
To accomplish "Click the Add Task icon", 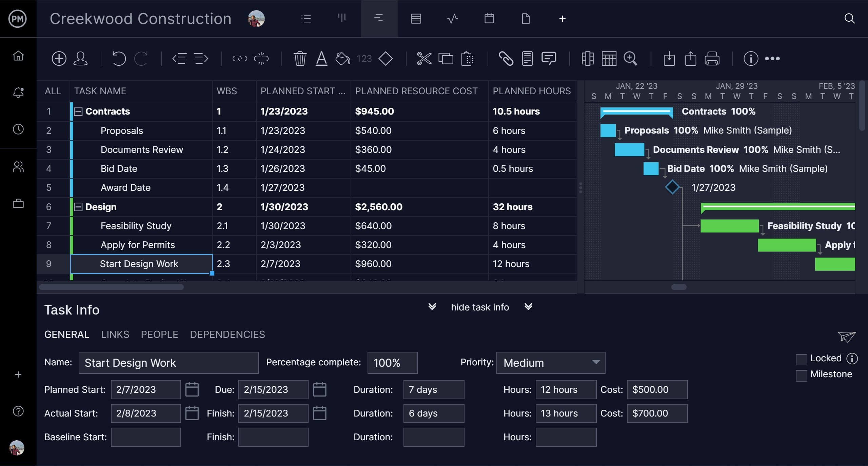I will click(x=58, y=58).
